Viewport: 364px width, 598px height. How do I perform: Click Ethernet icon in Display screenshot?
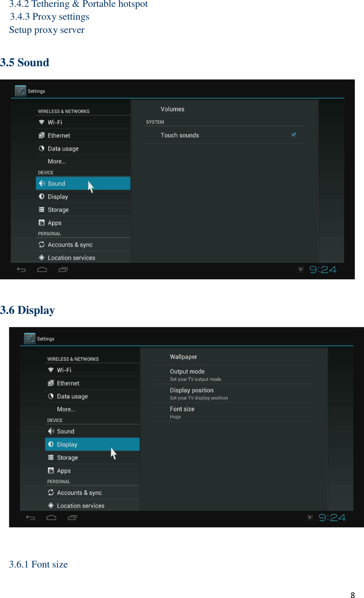pyautogui.click(x=51, y=383)
